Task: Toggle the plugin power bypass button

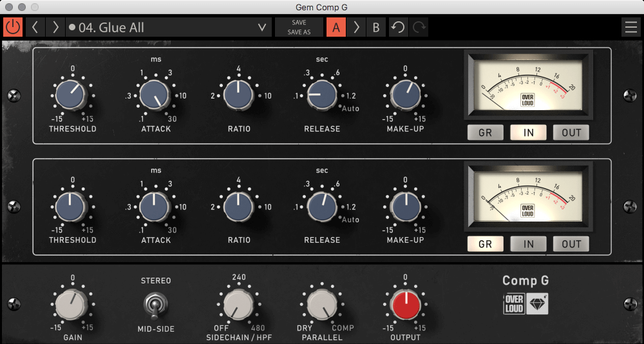Action: tap(13, 28)
